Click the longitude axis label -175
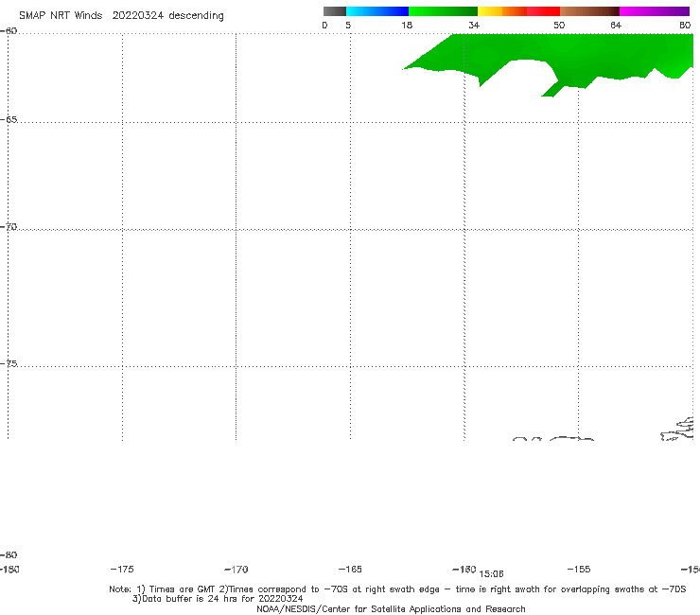This screenshot has height=615, width=700. tap(122, 569)
